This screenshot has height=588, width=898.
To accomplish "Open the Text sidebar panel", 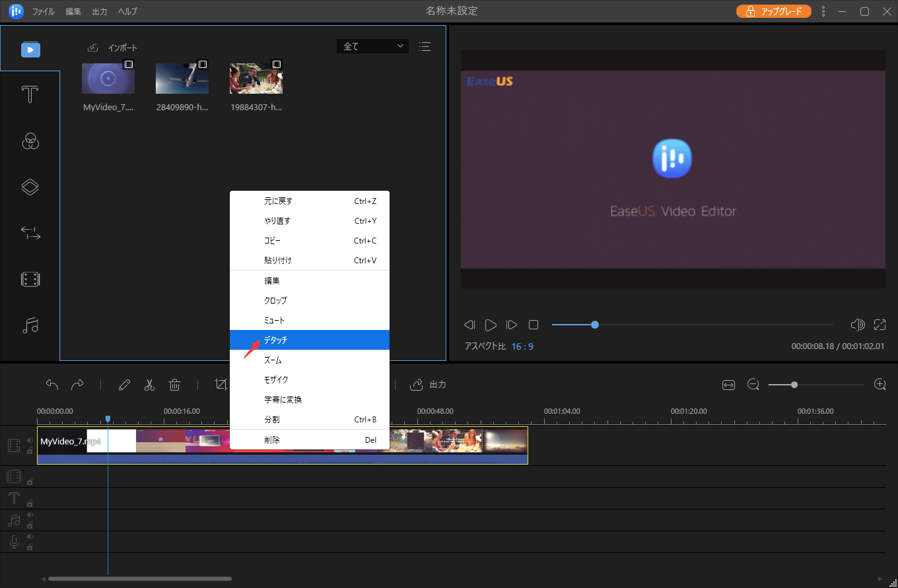I will [30, 94].
